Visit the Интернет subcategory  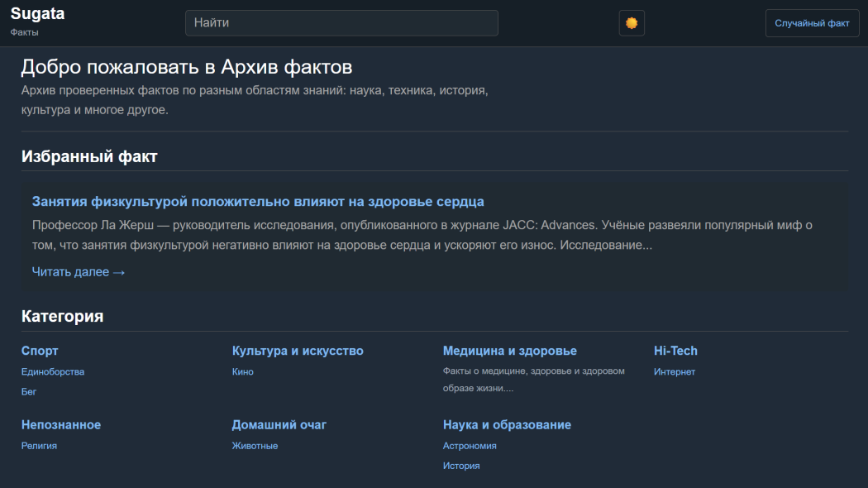coord(675,371)
